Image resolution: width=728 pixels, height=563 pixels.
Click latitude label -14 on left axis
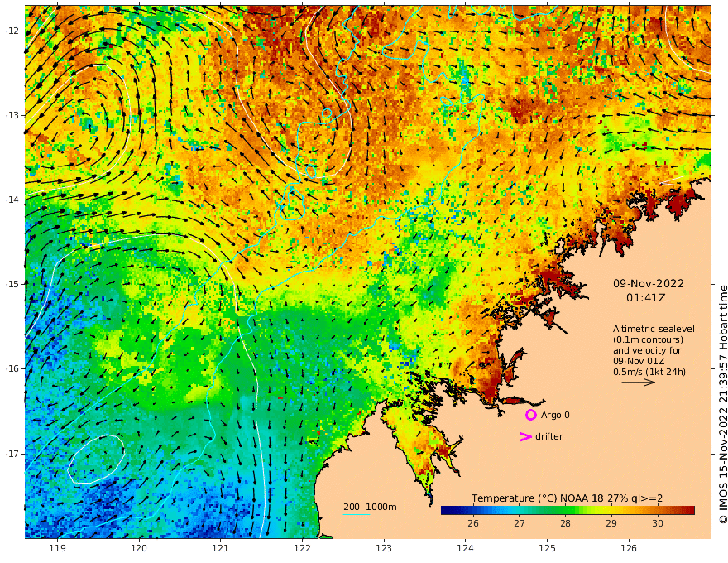pyautogui.click(x=12, y=200)
